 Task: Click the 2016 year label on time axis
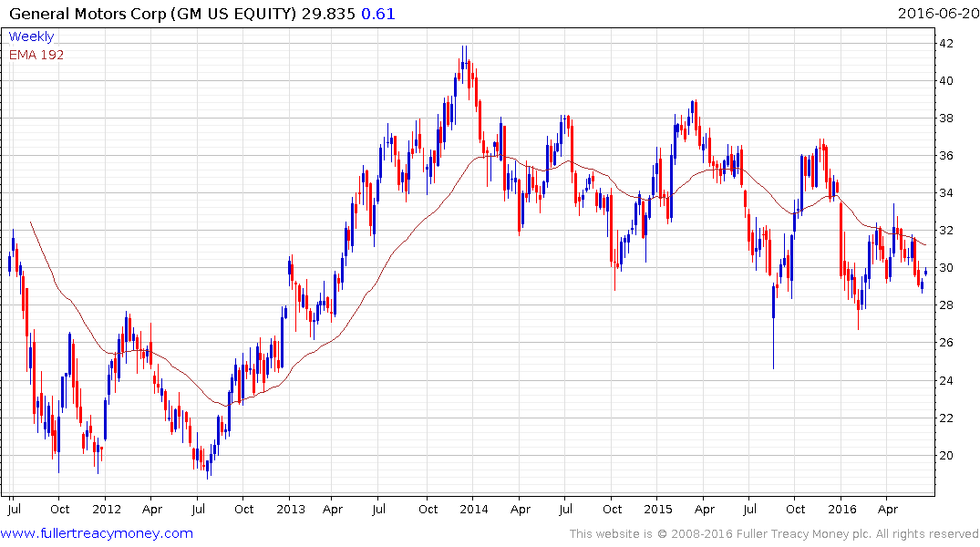(841, 509)
